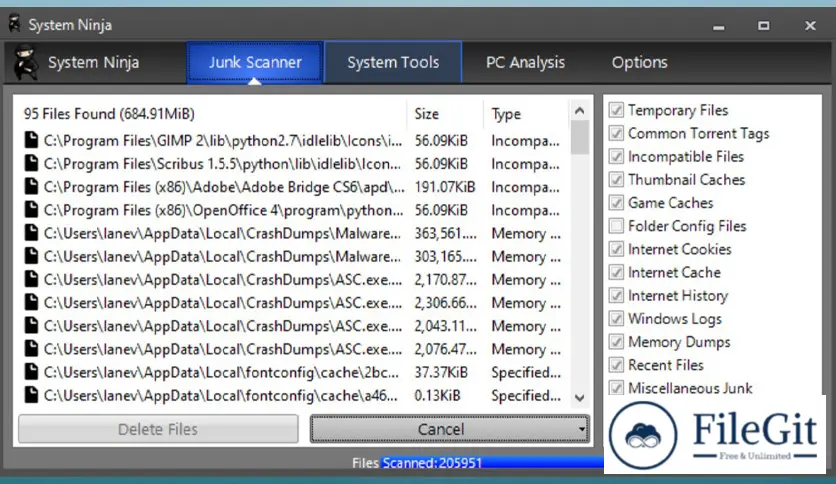Click the file list scrollbar thumb

580,137
